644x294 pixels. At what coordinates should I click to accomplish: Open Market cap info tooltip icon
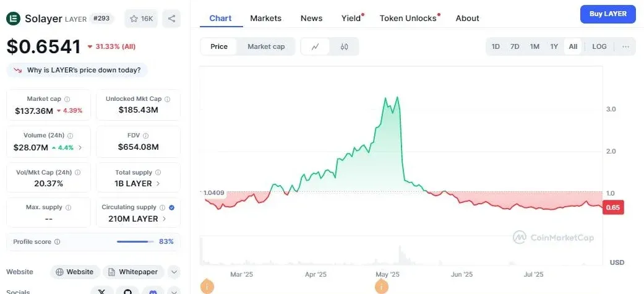pos(67,99)
